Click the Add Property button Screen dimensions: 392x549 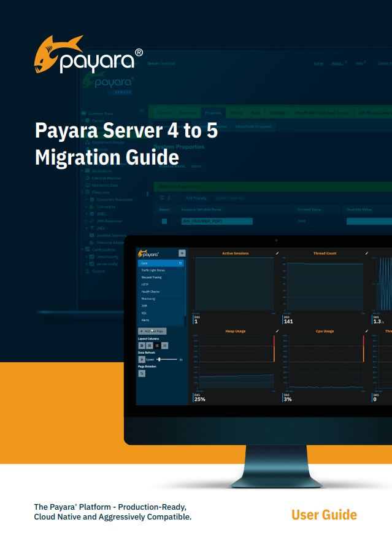pyautogui.click(x=196, y=198)
